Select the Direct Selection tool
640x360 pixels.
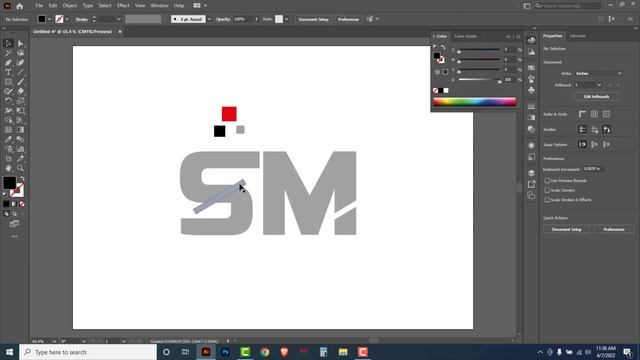tap(20, 43)
